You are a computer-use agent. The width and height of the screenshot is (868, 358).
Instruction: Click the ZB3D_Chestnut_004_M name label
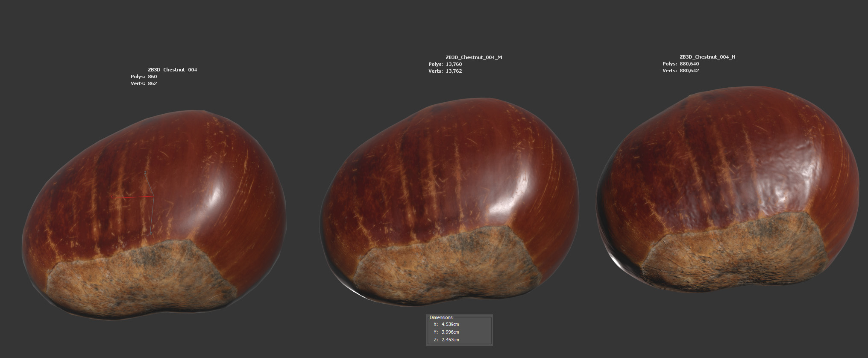pyautogui.click(x=474, y=57)
